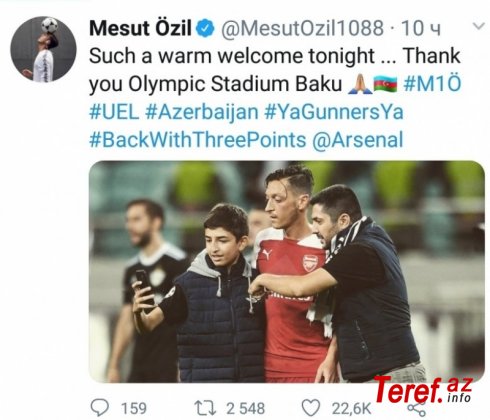Image resolution: width=490 pixels, height=420 pixels.
Task: Open the #BackWithThreePoints hashtag
Action: (198, 139)
